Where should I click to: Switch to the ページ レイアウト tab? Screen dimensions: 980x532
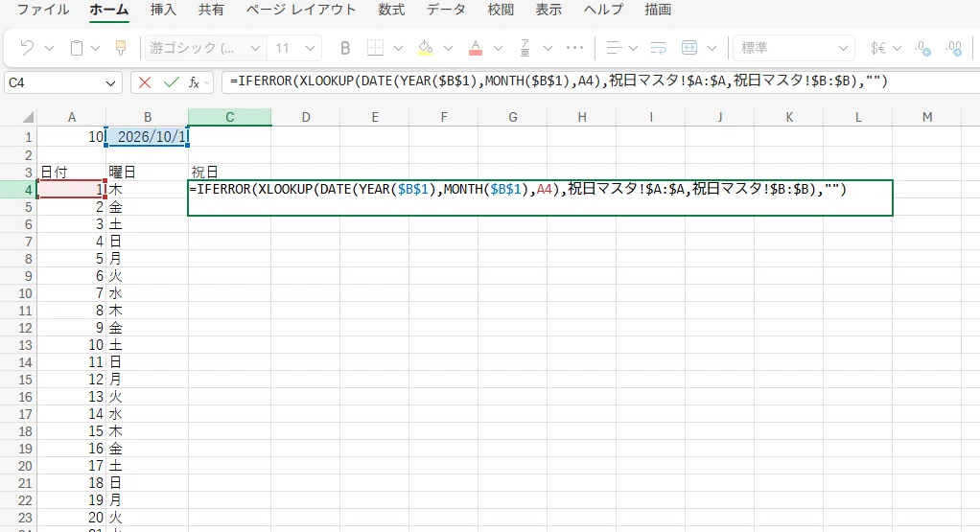click(x=301, y=10)
